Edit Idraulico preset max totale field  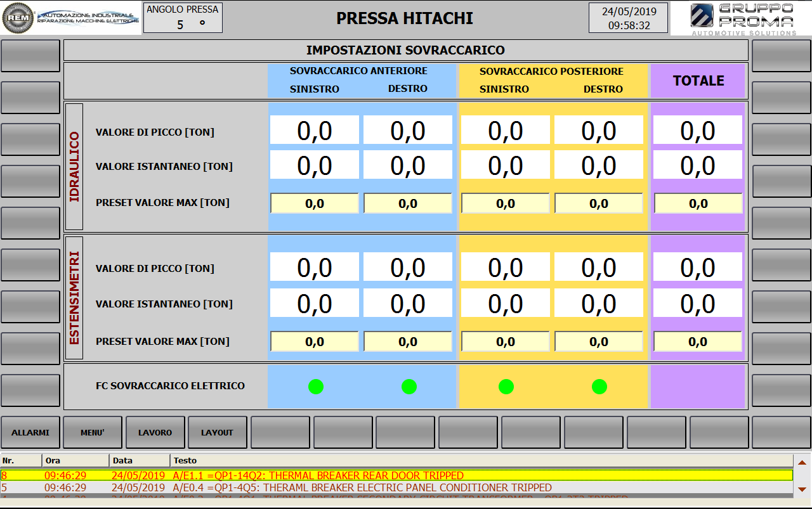(698, 203)
